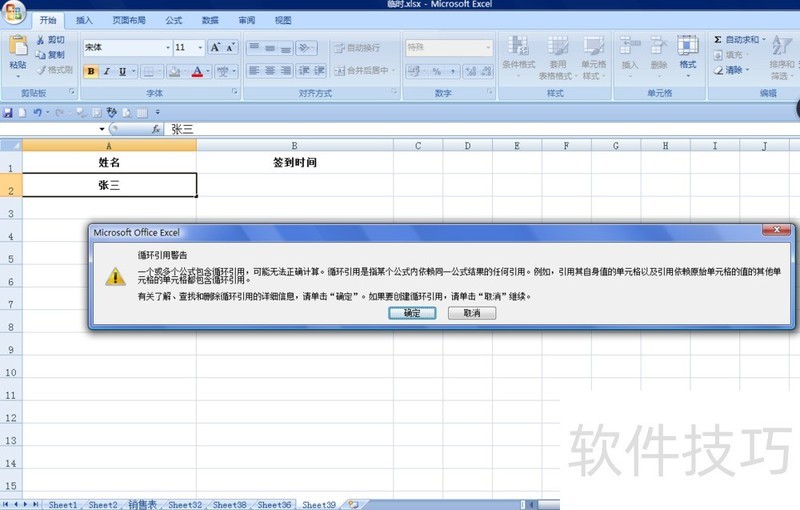Screen dimensions: 800x510
Task: Open font color dropdown arrow
Action: pyautogui.click(x=208, y=71)
